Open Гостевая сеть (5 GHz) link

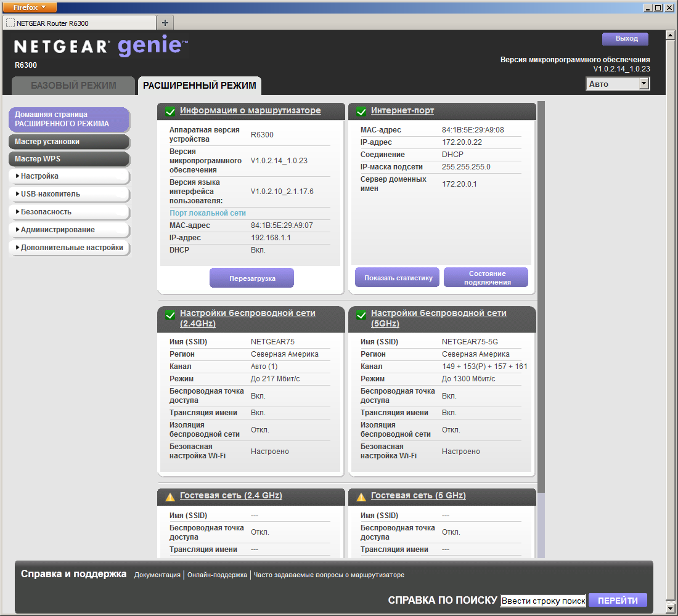click(418, 495)
